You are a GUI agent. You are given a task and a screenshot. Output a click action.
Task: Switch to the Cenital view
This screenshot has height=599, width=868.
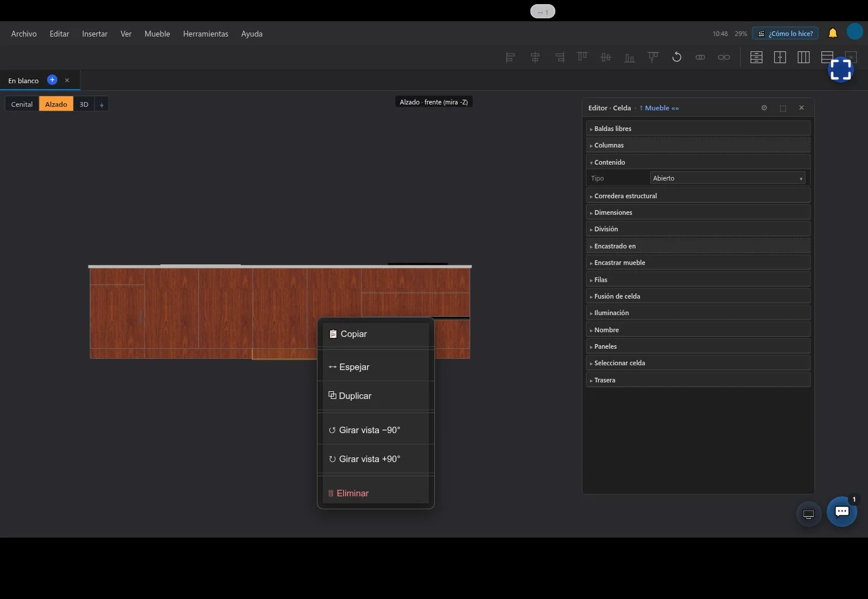[22, 104]
